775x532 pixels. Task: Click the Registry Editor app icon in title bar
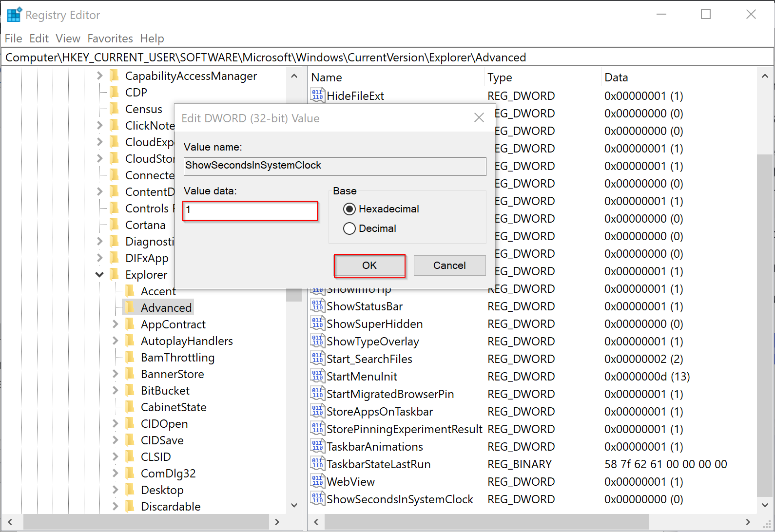tap(14, 15)
